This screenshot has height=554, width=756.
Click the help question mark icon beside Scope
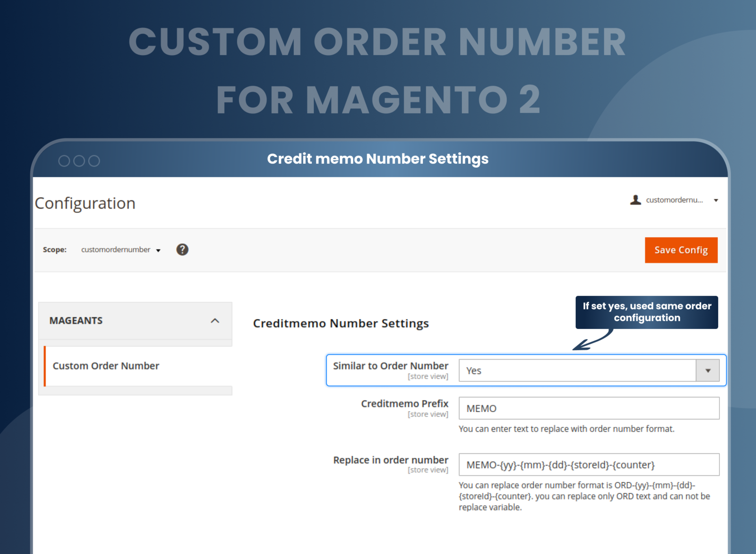(x=182, y=249)
